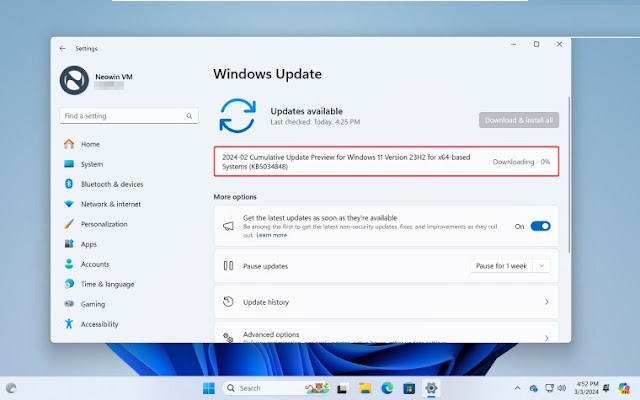
Task: Click the OneDrive cloud tray icon
Action: pos(533,388)
